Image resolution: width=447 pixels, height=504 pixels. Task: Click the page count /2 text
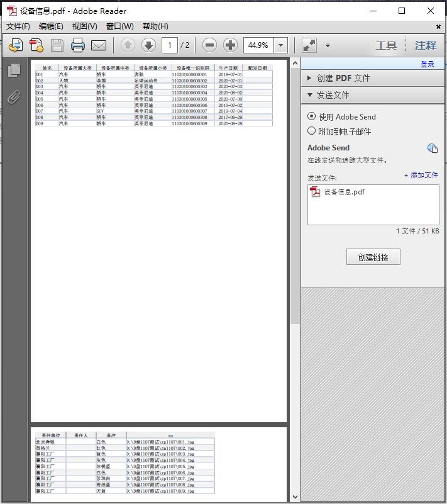pos(185,45)
